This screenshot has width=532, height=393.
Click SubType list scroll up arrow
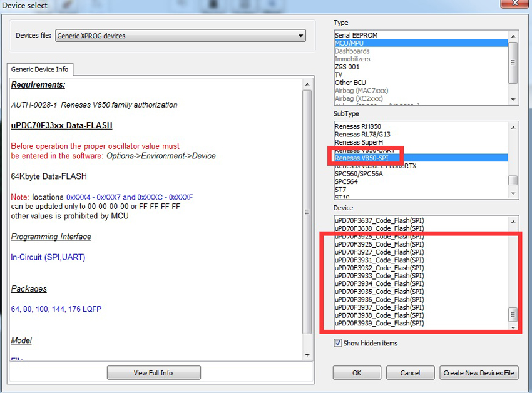click(513, 128)
